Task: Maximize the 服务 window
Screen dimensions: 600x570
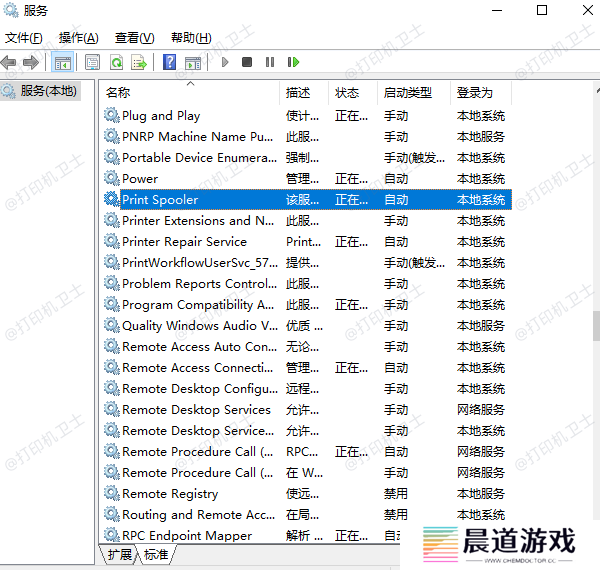Action: click(542, 10)
